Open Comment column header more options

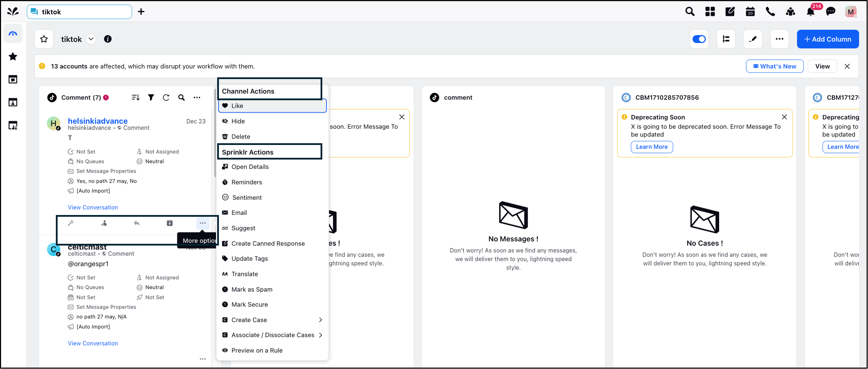pos(197,98)
